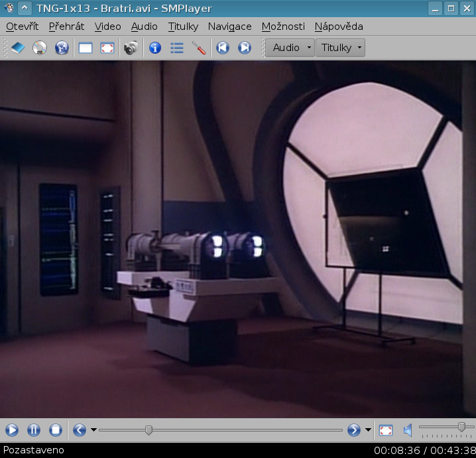Open DVD disc icon in toolbar

tap(40, 48)
